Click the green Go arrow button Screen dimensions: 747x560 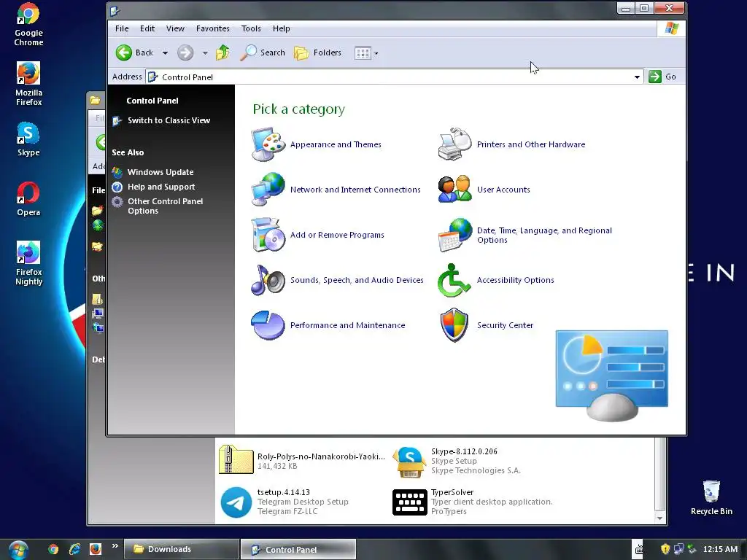coord(655,77)
